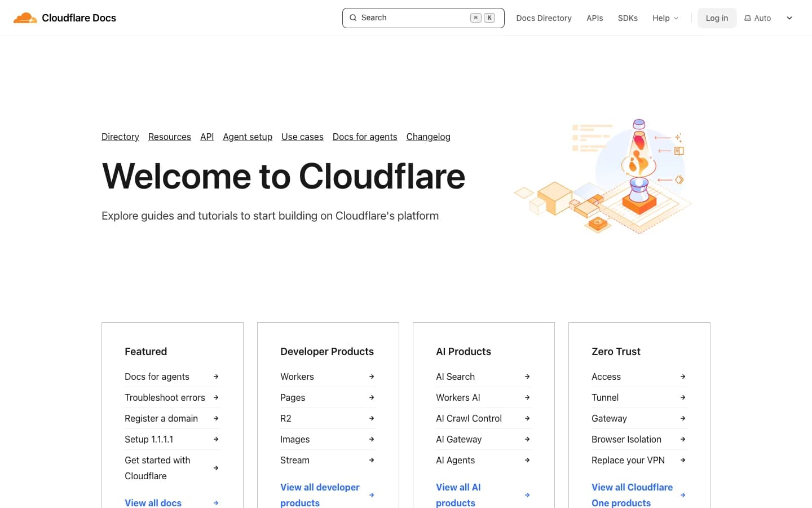Click the Search input field

click(423, 18)
